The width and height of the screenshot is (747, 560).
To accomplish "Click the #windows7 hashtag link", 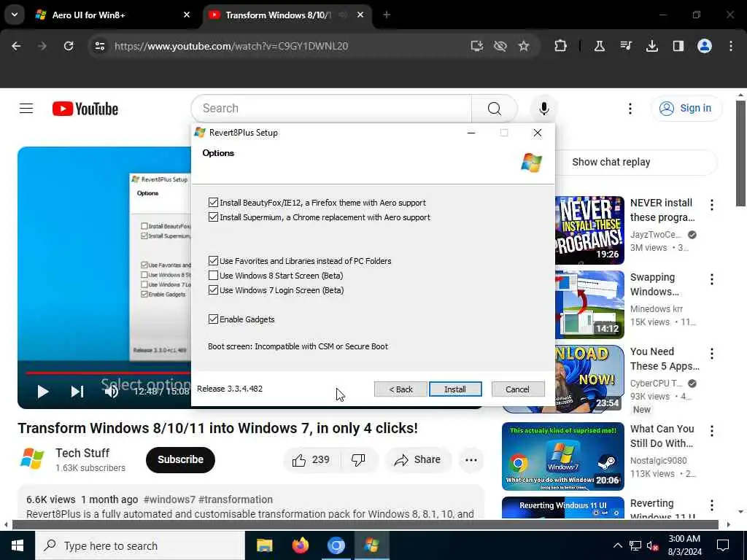I will (x=169, y=499).
